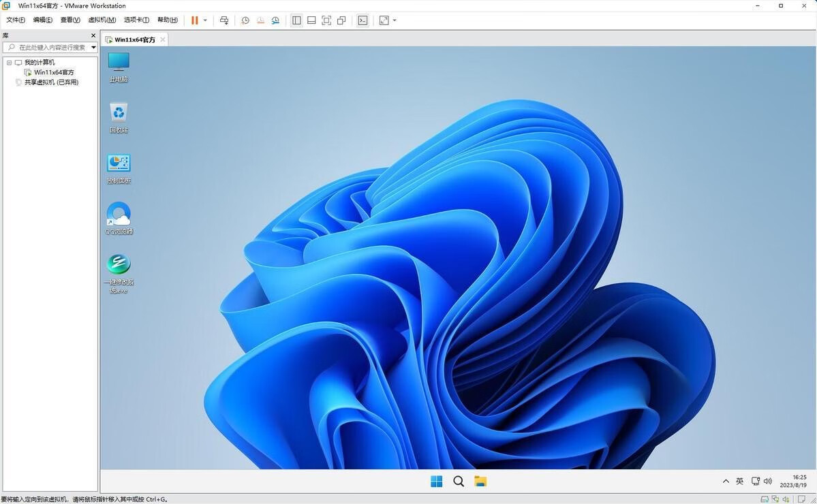Click the guest volume speaker icon
Image resolution: width=817 pixels, height=504 pixels.
[x=768, y=482]
